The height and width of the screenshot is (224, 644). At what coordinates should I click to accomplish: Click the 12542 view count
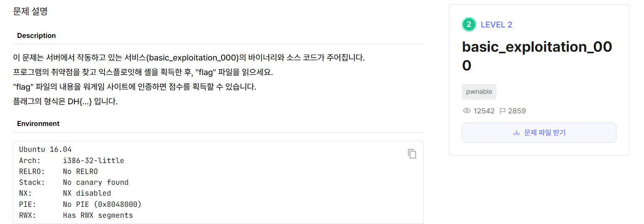(x=484, y=111)
